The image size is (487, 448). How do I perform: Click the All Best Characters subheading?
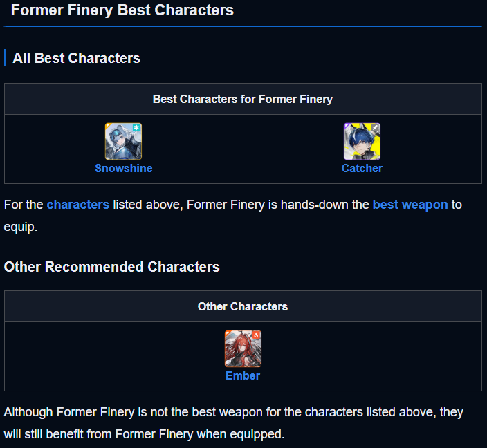[76, 58]
